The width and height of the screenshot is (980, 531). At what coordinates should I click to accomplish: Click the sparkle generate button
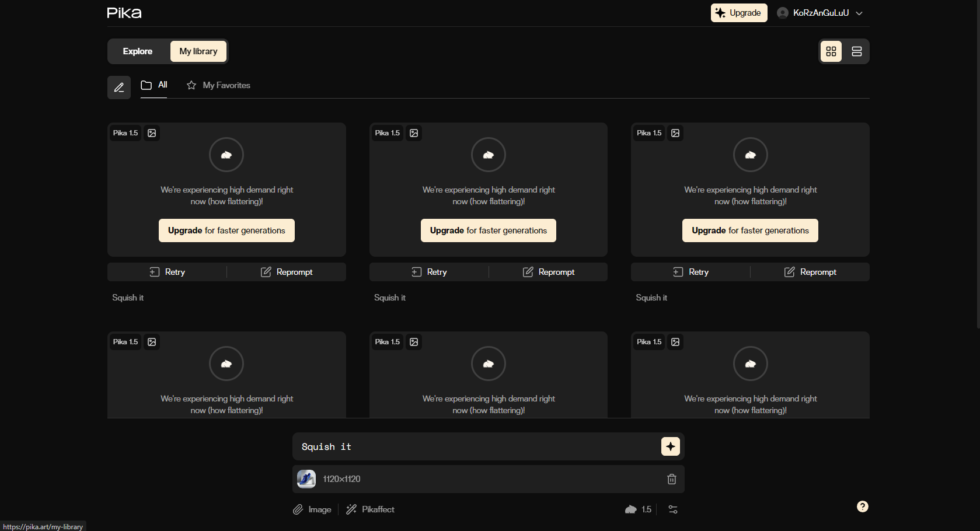[671, 446]
